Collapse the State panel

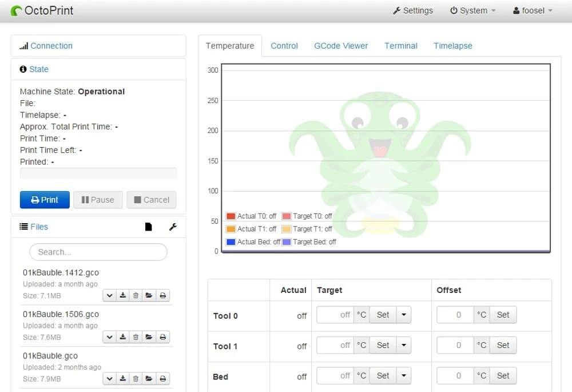[x=39, y=69]
